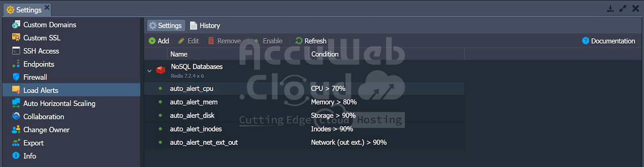Switch to the History tab
644x167 pixels.
coord(205,25)
